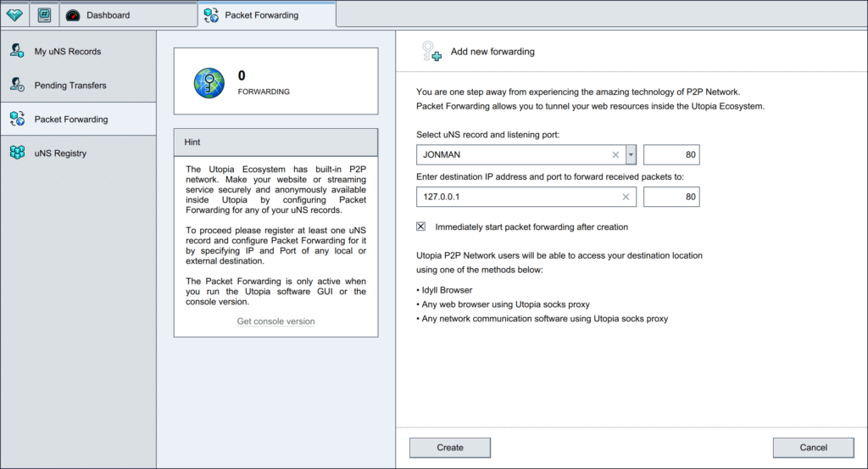Click the destination IP address field
The height and width of the screenshot is (469, 868).
[x=526, y=197]
